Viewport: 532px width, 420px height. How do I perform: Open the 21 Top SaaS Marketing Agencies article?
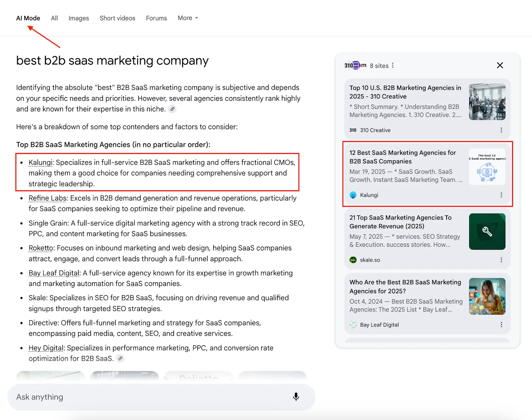pyautogui.click(x=400, y=222)
